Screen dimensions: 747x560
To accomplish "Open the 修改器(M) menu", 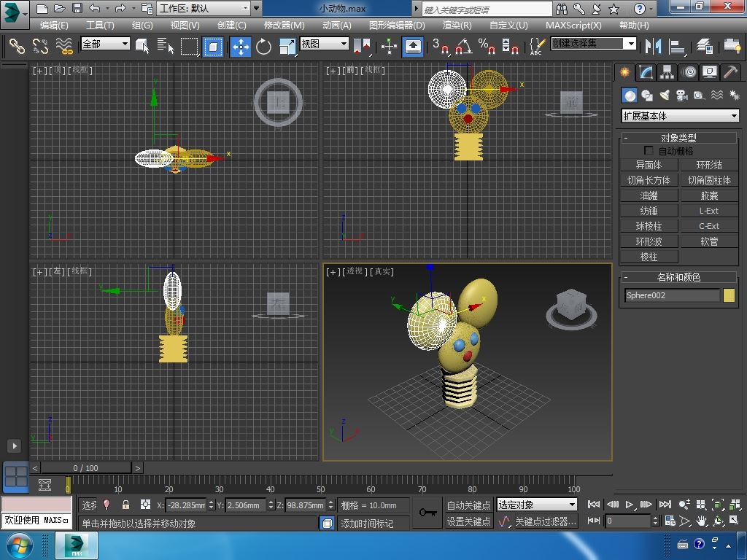I will [x=284, y=26].
